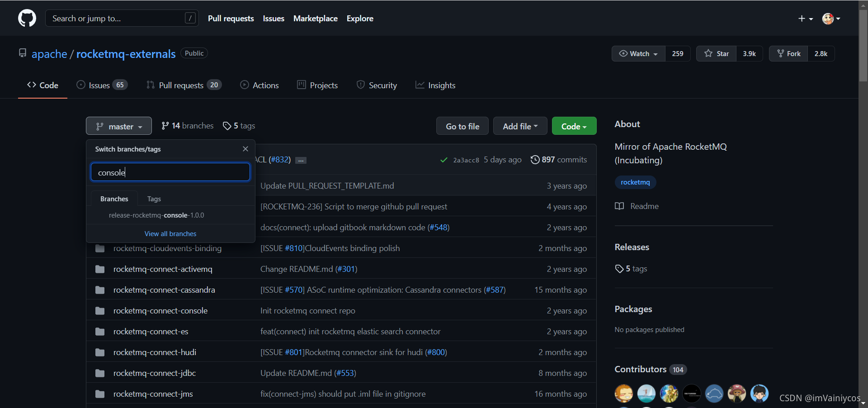The width and height of the screenshot is (868, 408).
Task: Click the repository icon beside apache
Action: pos(23,53)
